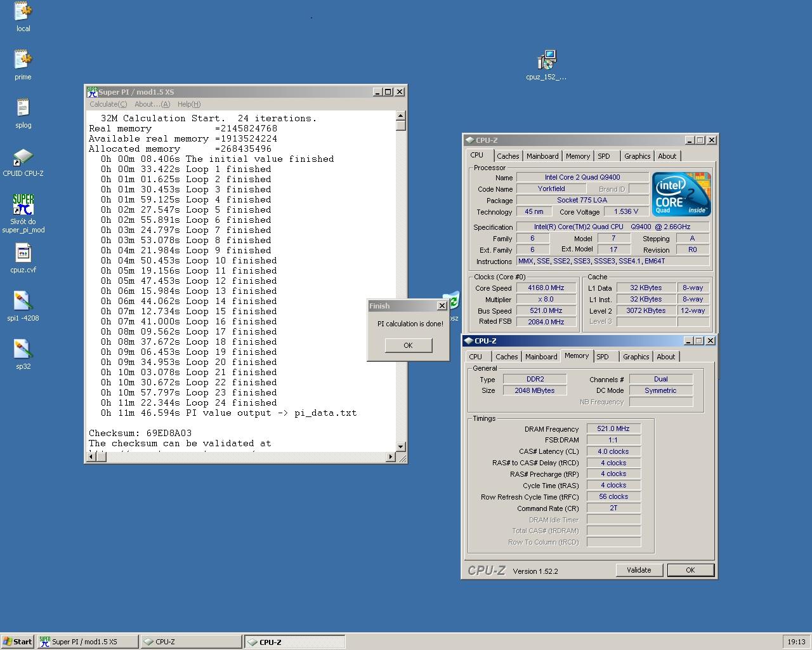
Task: Switch to Graphics tab in upper CPU-Z
Action: click(x=637, y=156)
